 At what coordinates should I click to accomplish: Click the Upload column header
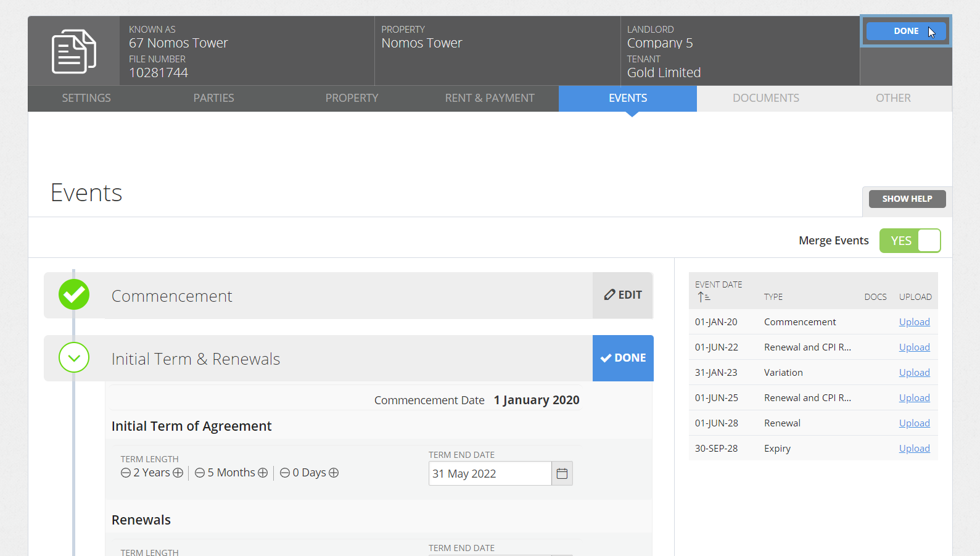click(x=915, y=297)
